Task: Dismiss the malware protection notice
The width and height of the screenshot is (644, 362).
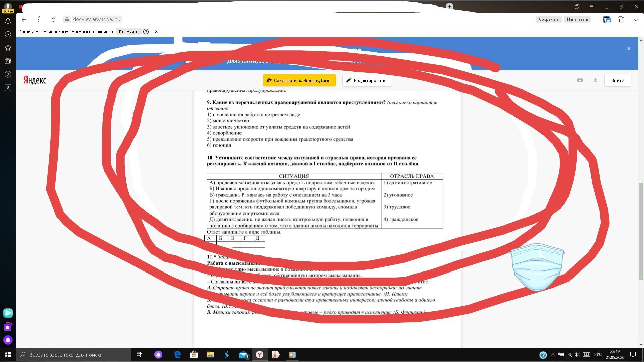Action: point(156,32)
